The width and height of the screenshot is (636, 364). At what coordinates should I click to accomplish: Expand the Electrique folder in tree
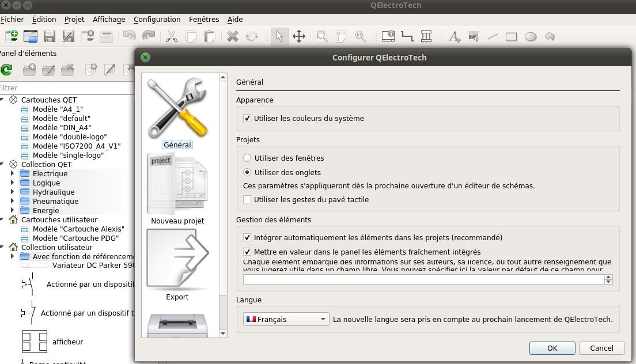(x=12, y=174)
